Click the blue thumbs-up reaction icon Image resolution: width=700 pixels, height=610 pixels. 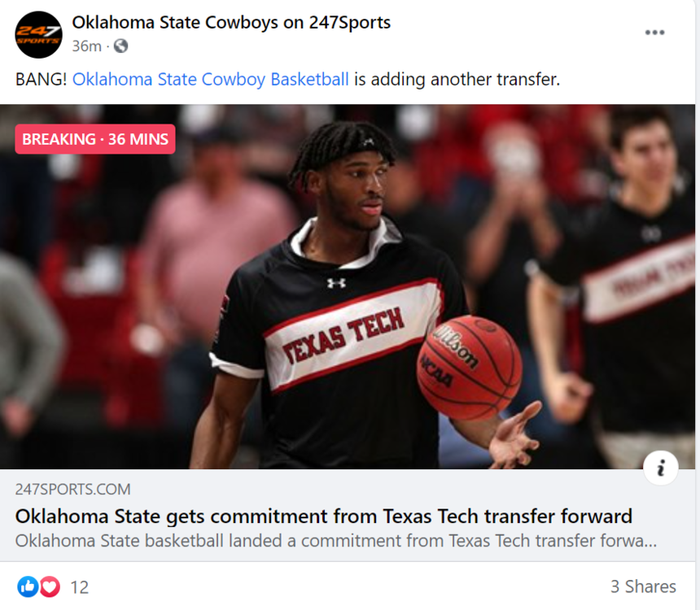[28, 586]
